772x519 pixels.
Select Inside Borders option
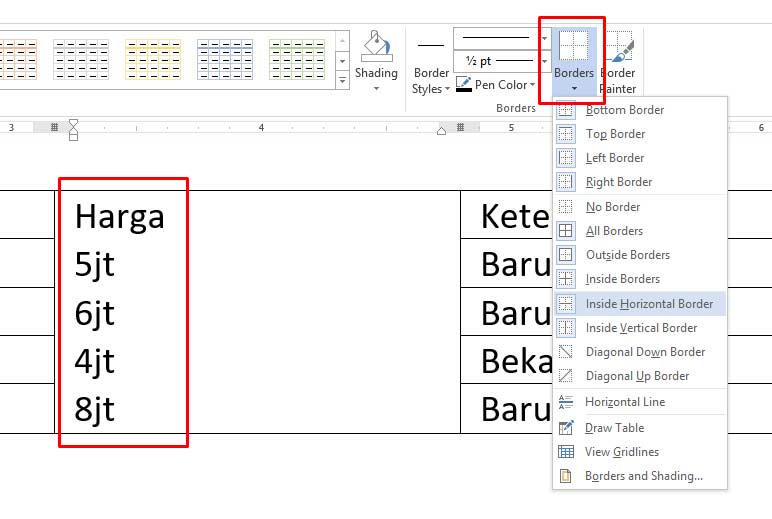point(640,279)
